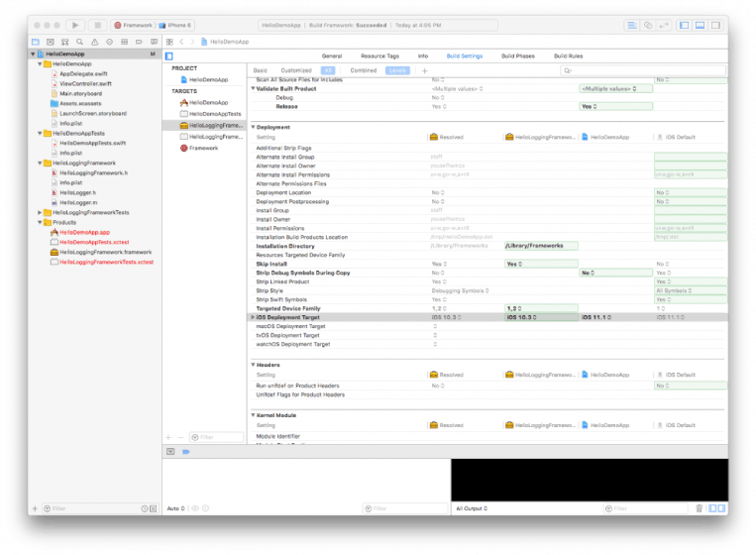Show only the console pane
This screenshot has height=555, width=756.
(721, 508)
